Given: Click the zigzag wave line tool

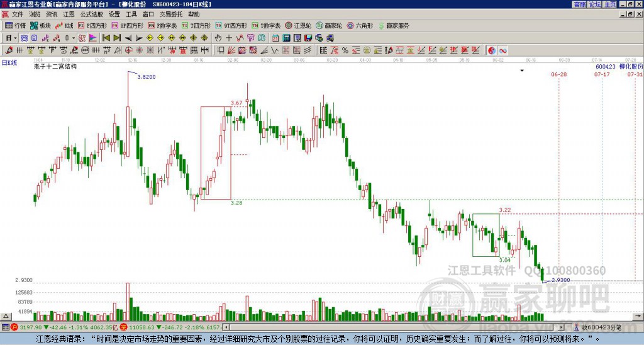Looking at the screenshot, I should [274, 50].
